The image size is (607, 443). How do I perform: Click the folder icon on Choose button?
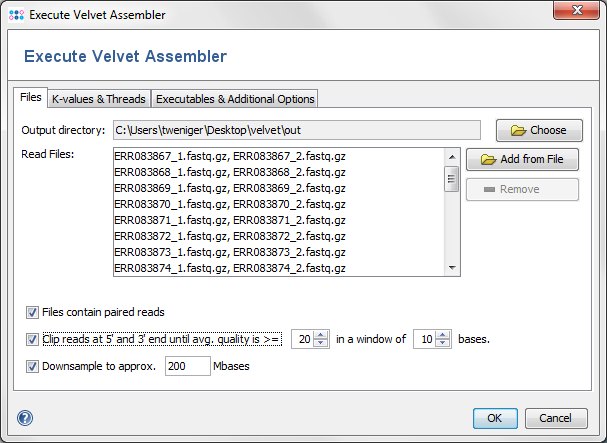pos(518,130)
